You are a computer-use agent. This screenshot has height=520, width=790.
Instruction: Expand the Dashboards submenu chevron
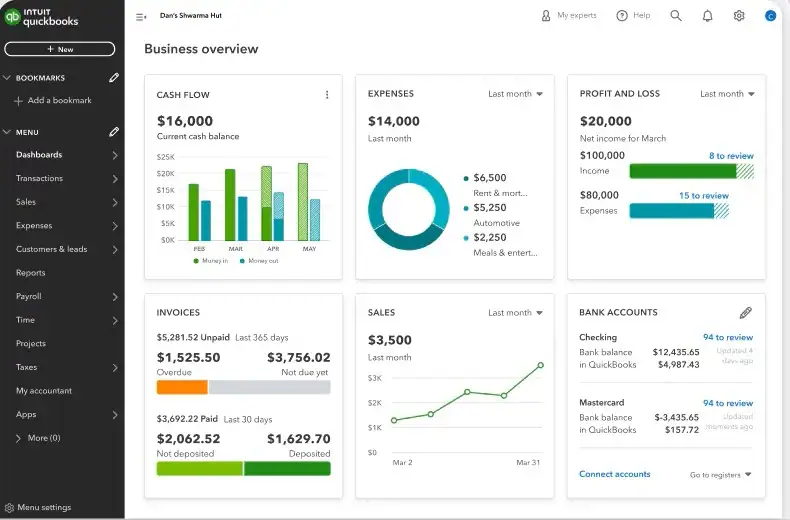(115, 155)
